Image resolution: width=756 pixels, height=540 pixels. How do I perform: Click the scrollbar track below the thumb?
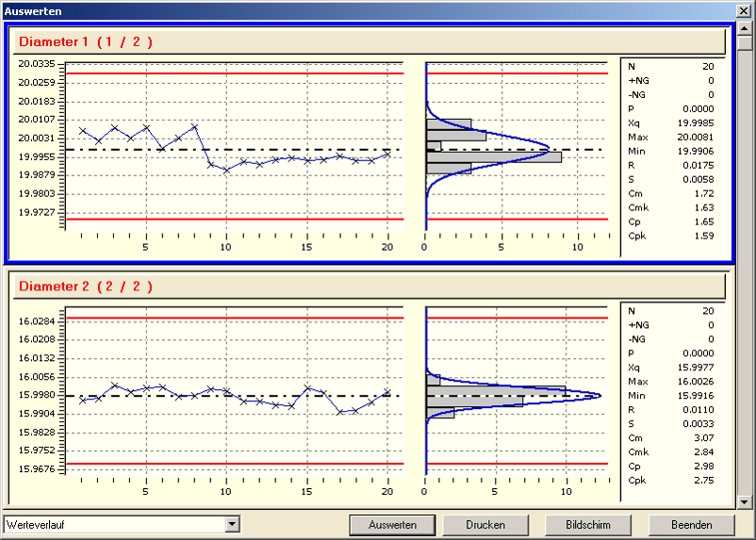(745, 283)
